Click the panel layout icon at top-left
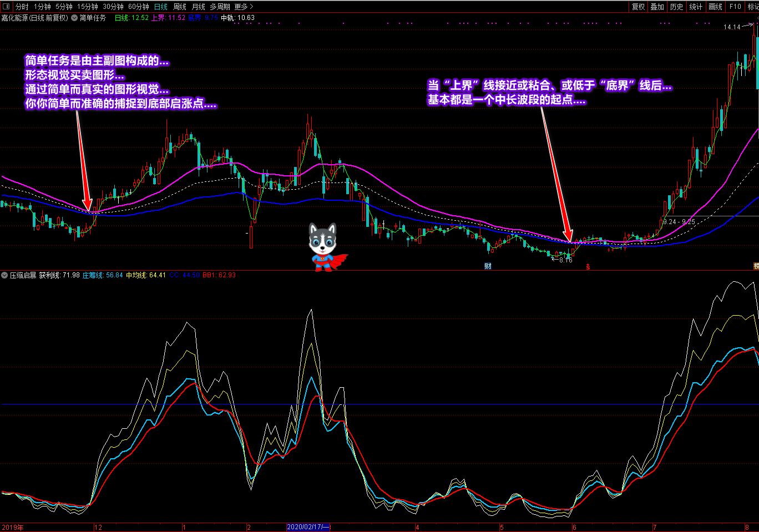759x532 pixels. tap(7, 7)
